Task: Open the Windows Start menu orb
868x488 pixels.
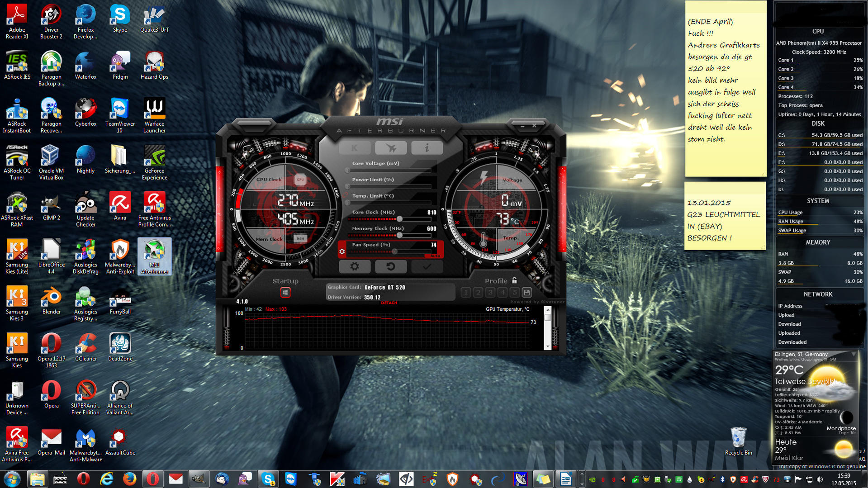Action: [x=12, y=479]
